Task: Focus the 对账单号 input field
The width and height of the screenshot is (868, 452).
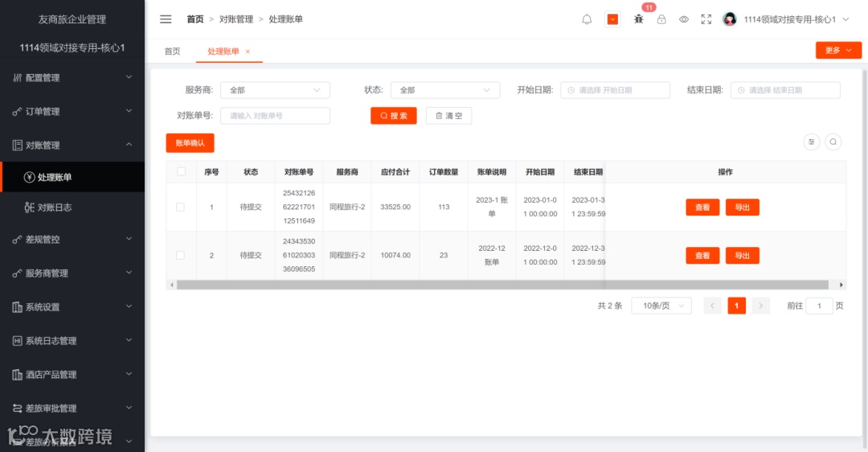Action: pyautogui.click(x=275, y=116)
